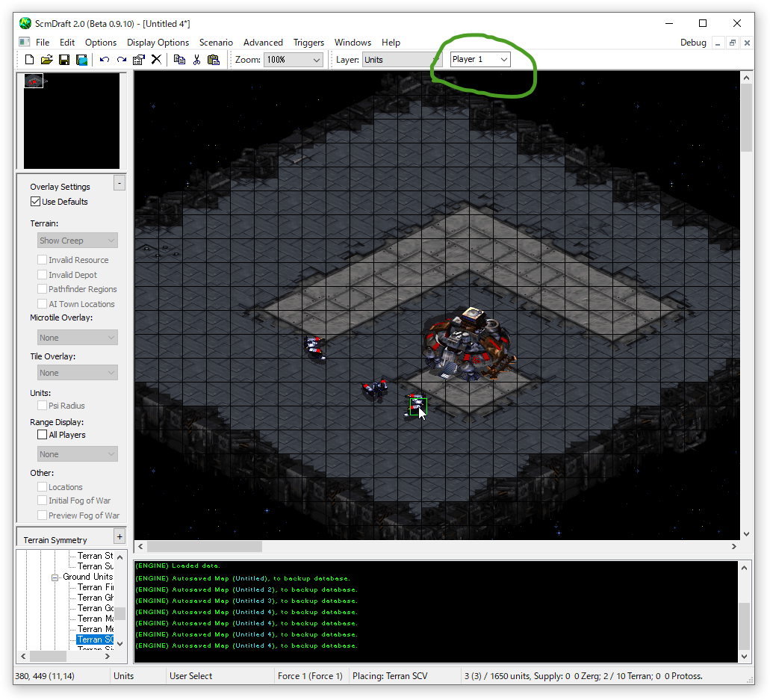Click the document icon left of File menu
This screenshot has height=700, width=770.
25,43
